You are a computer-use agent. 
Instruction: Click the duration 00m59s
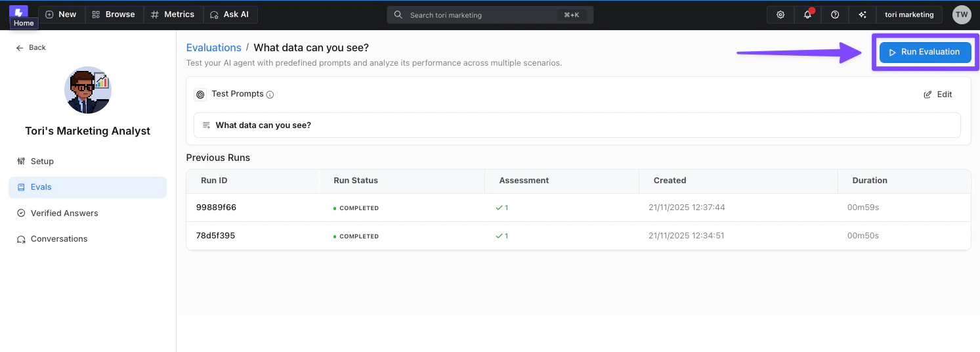coord(863,208)
